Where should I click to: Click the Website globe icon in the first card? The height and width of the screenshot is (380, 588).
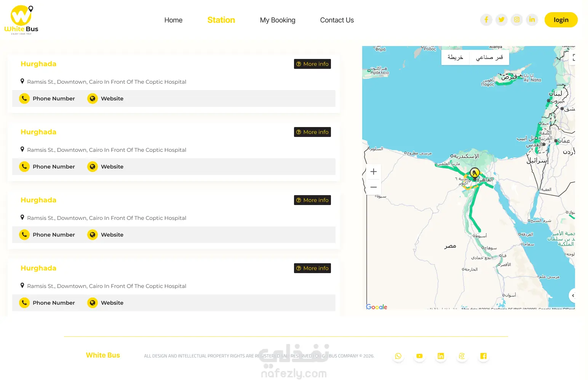[93, 99]
